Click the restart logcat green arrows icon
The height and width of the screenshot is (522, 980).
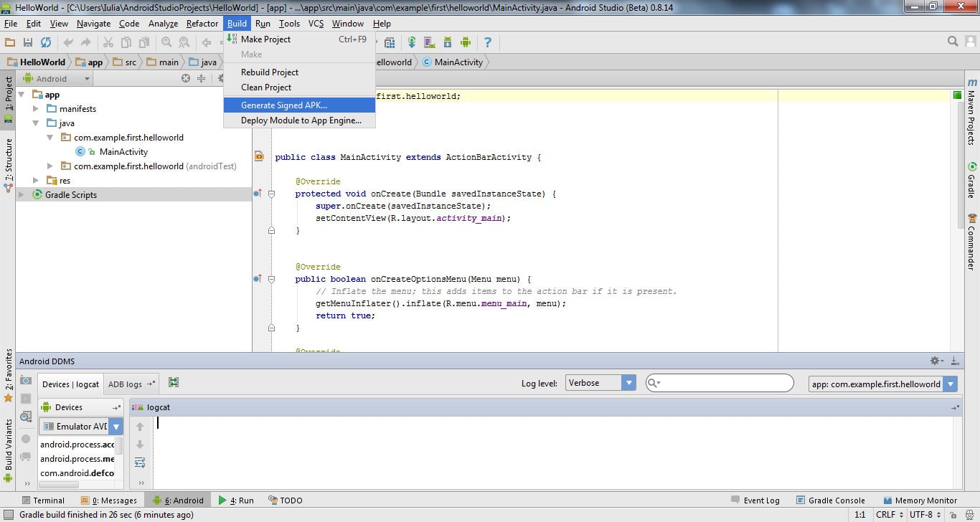click(174, 383)
